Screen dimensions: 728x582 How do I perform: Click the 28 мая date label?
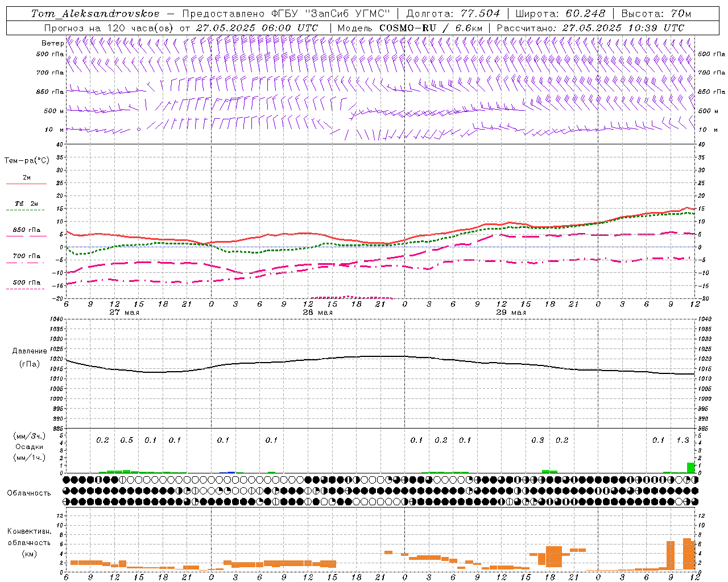click(x=318, y=313)
